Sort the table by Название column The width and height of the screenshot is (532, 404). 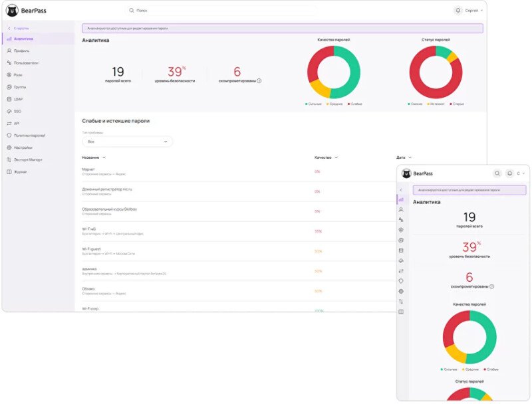94,157
